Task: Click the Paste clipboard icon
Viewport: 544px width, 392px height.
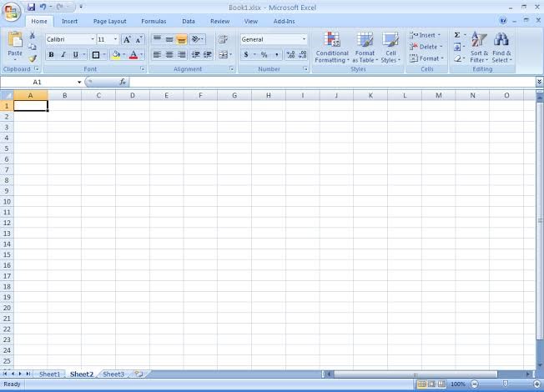Action: click(15, 39)
